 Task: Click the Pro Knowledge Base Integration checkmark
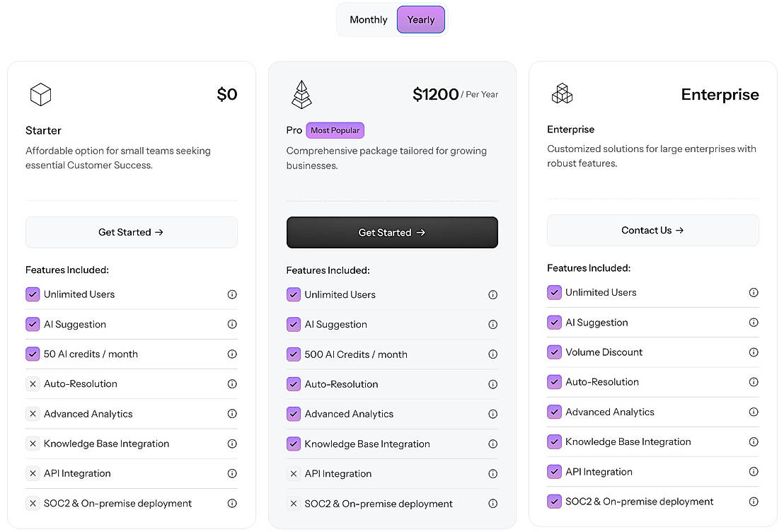tap(294, 444)
